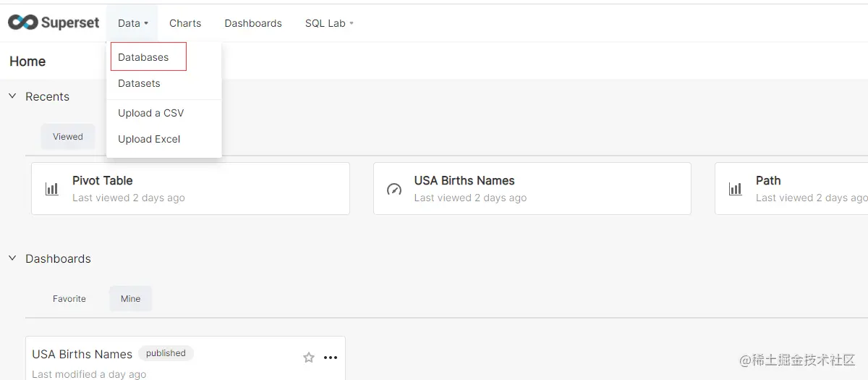This screenshot has width=868, height=380.
Task: Switch to the Favorite dashboards tab
Action: pos(69,299)
